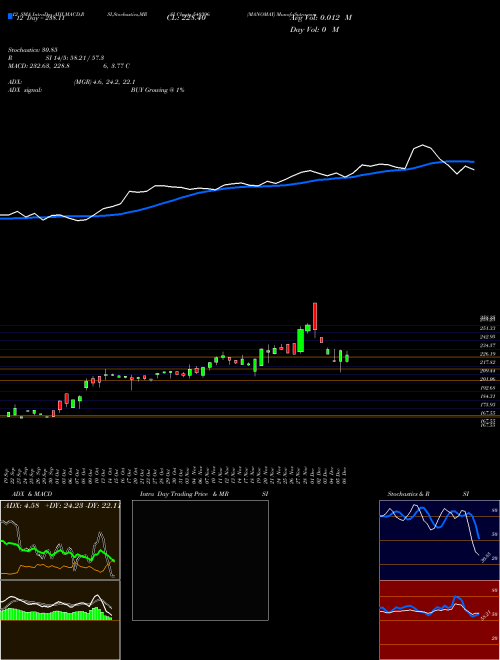500x660 pixels.
Task: Click the tallest red candlestick at the price peak
Action: pyautogui.click(x=315, y=317)
